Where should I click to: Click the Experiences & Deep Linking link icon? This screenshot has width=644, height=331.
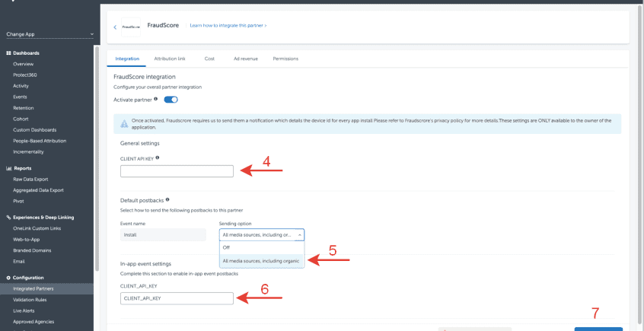[x=8, y=218]
